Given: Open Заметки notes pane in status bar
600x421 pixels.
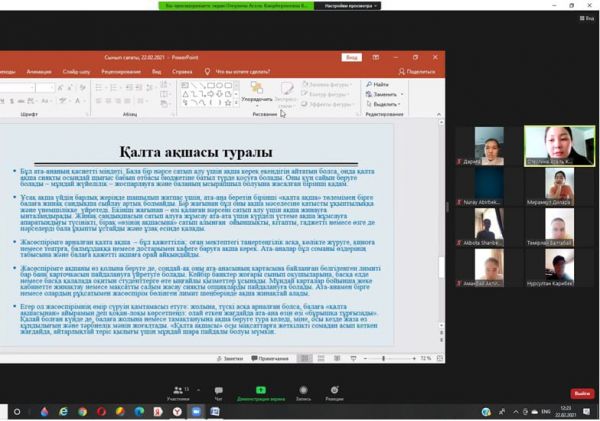Looking at the screenshot, I should coord(230,358).
